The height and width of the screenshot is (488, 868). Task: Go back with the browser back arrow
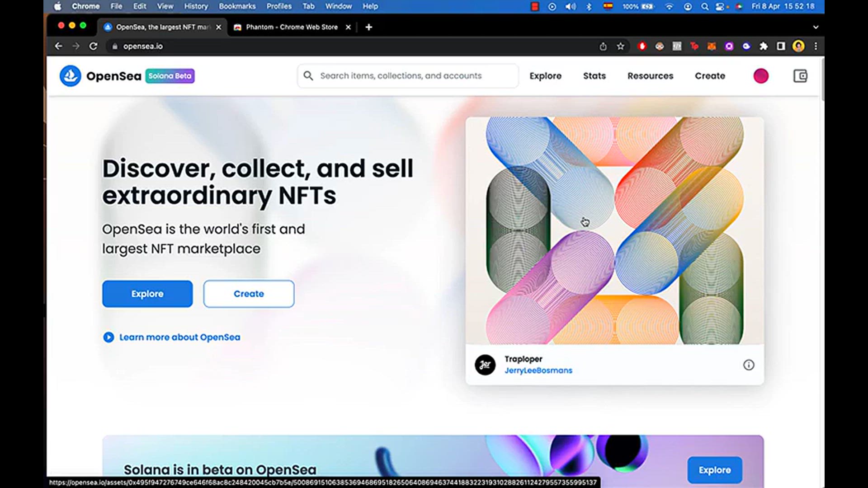click(x=58, y=46)
